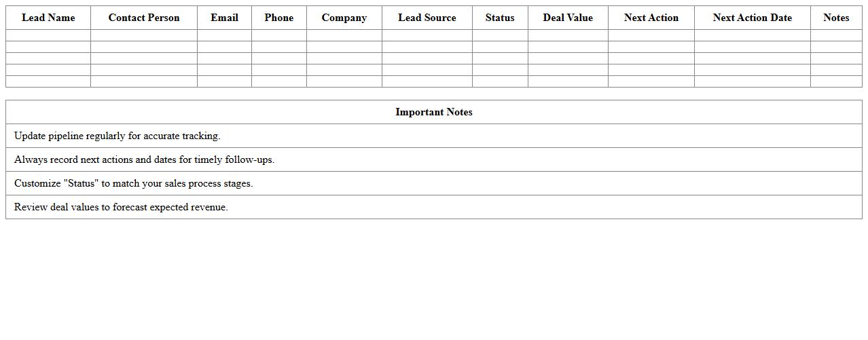This screenshot has width=868, height=340.
Task: Click the Next Action column header
Action: click(x=651, y=18)
